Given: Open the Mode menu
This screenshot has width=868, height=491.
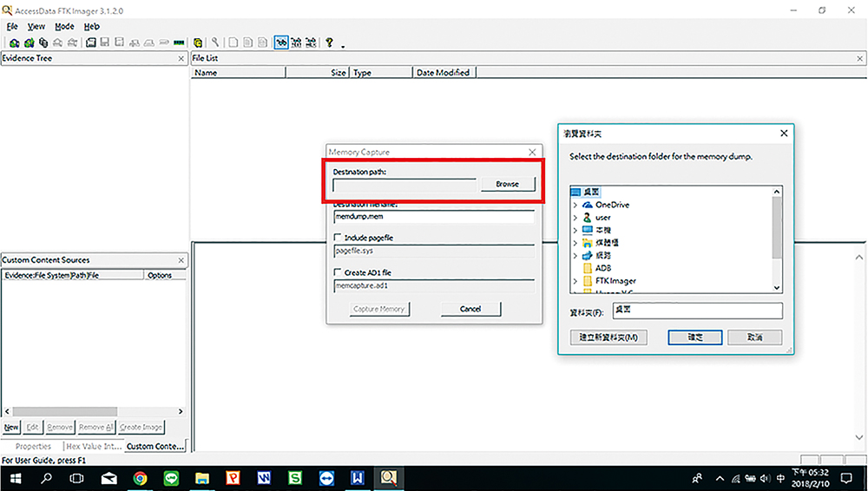Looking at the screenshot, I should click(x=64, y=26).
